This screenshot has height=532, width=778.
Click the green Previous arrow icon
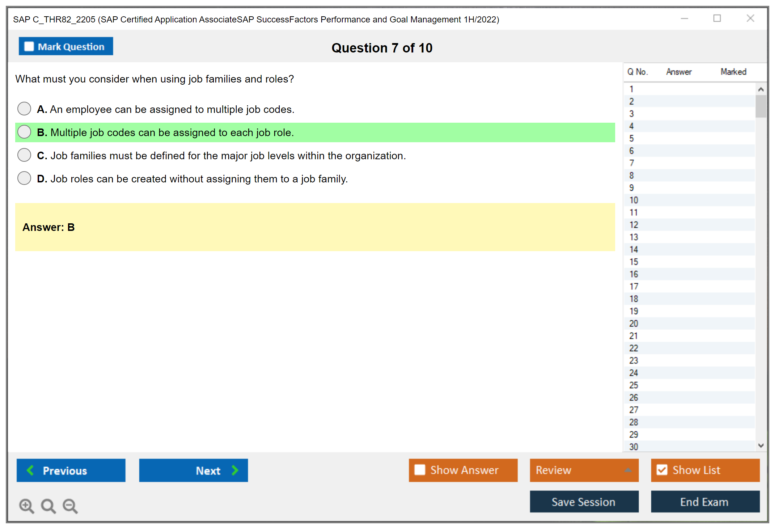click(x=31, y=470)
